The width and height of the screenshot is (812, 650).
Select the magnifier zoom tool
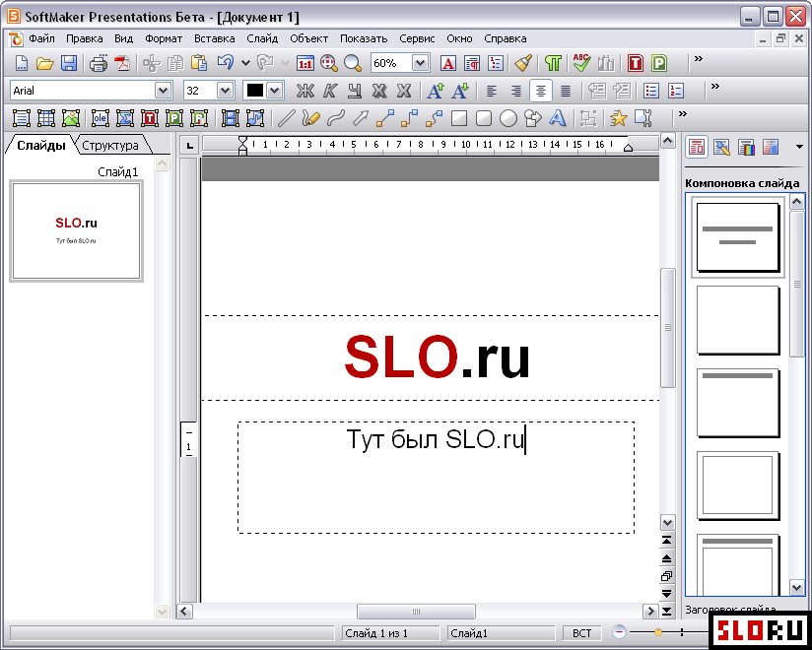tap(353, 63)
